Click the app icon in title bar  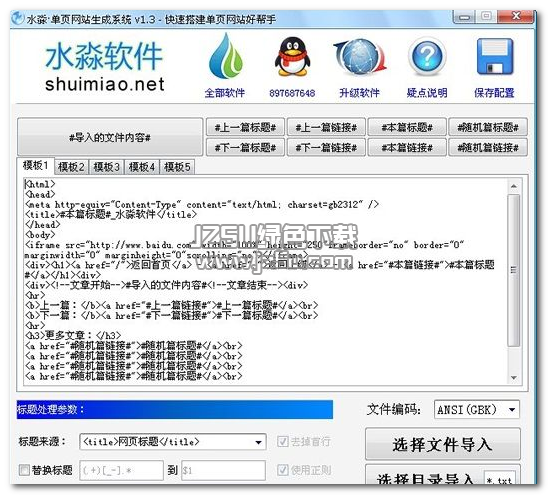(17, 18)
